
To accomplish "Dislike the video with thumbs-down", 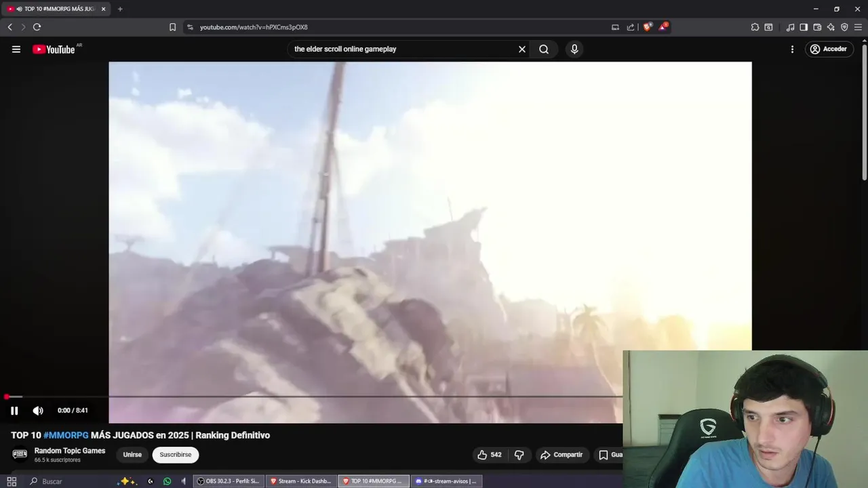I will pyautogui.click(x=519, y=455).
